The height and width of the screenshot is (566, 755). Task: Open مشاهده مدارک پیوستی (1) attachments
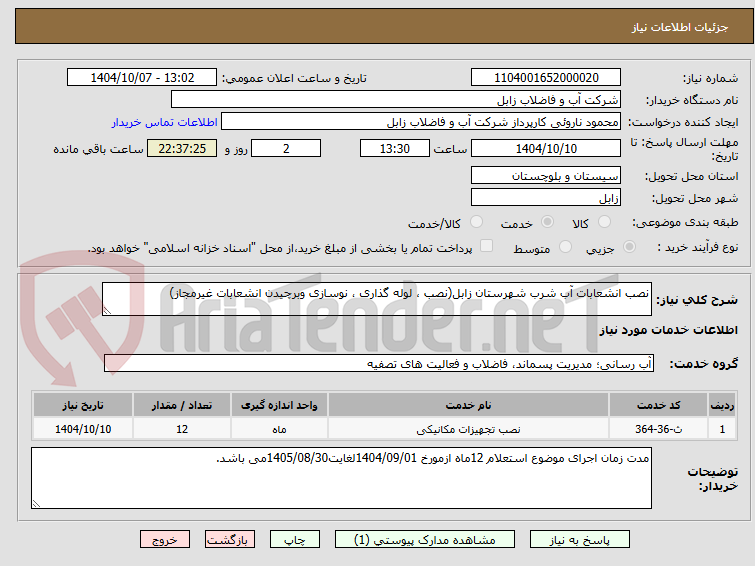(x=425, y=540)
